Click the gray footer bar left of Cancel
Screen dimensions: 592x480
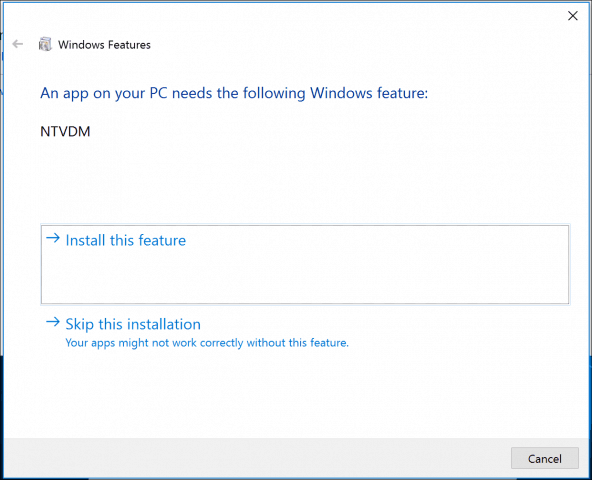click(257, 458)
